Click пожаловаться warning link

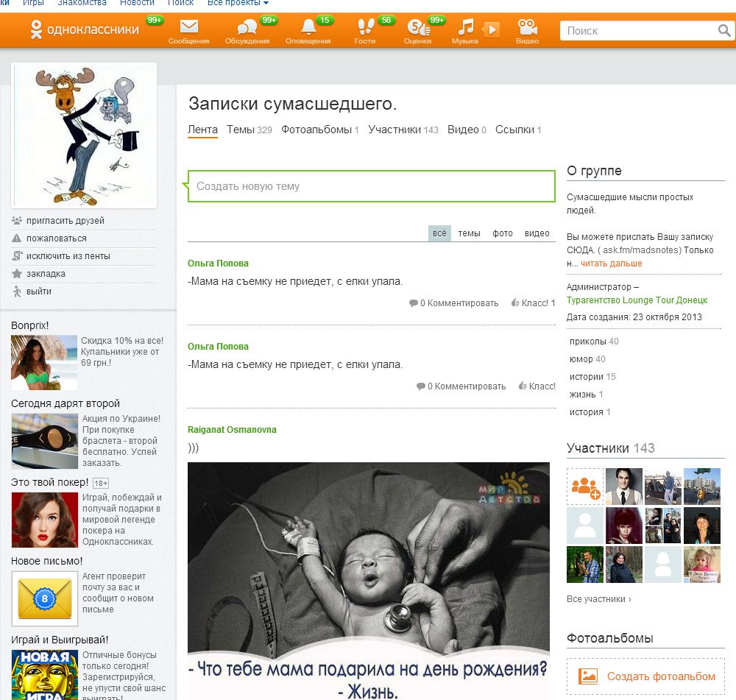tap(57, 238)
